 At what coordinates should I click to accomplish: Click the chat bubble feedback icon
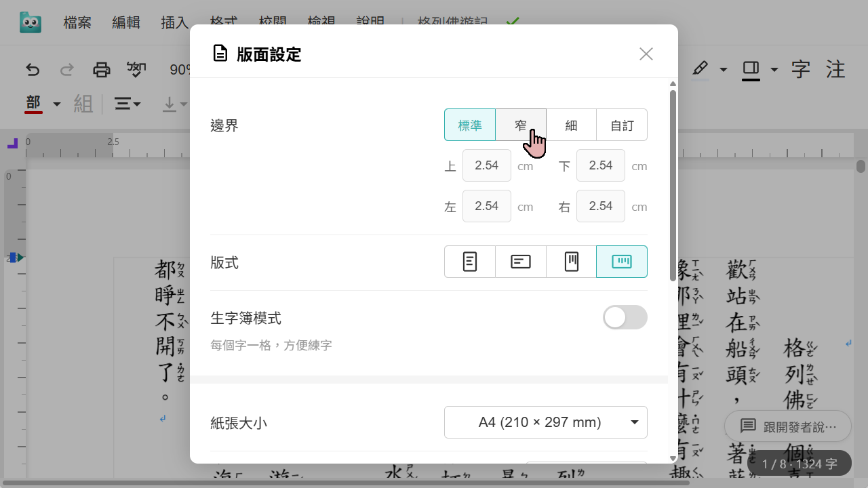tap(748, 426)
